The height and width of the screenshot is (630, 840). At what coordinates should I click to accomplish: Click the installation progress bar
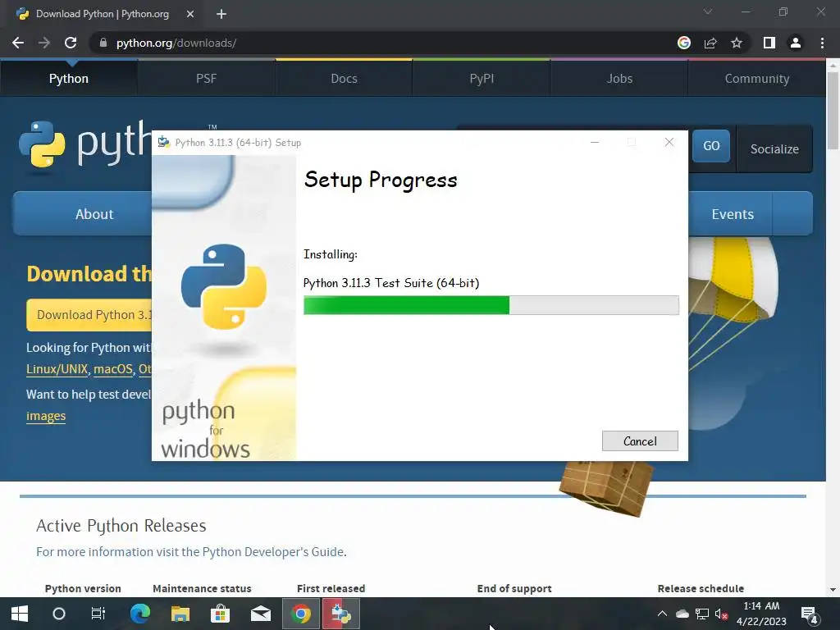pos(491,305)
